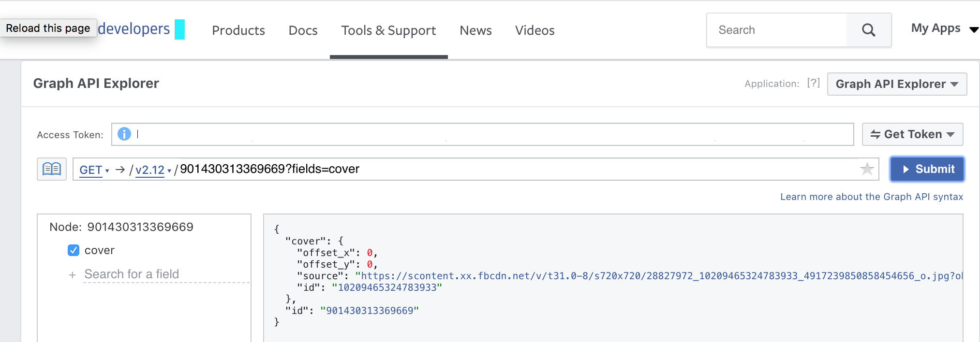Click the application help [?] link
Image resolution: width=980 pixels, height=342 pixels.
(814, 83)
